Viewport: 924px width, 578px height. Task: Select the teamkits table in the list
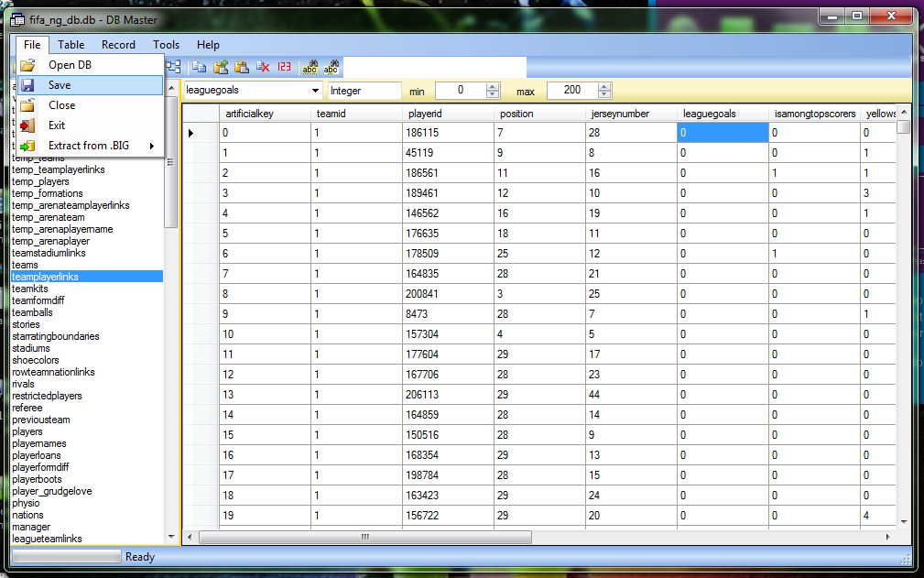click(32, 289)
